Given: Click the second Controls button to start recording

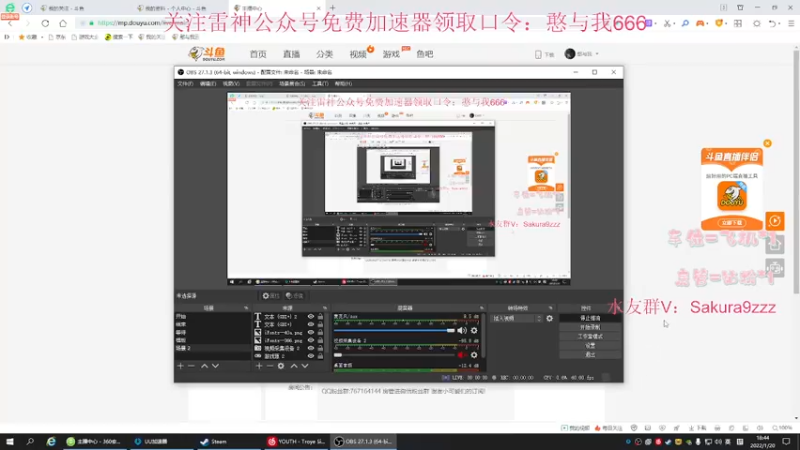Looking at the screenshot, I should [590, 327].
